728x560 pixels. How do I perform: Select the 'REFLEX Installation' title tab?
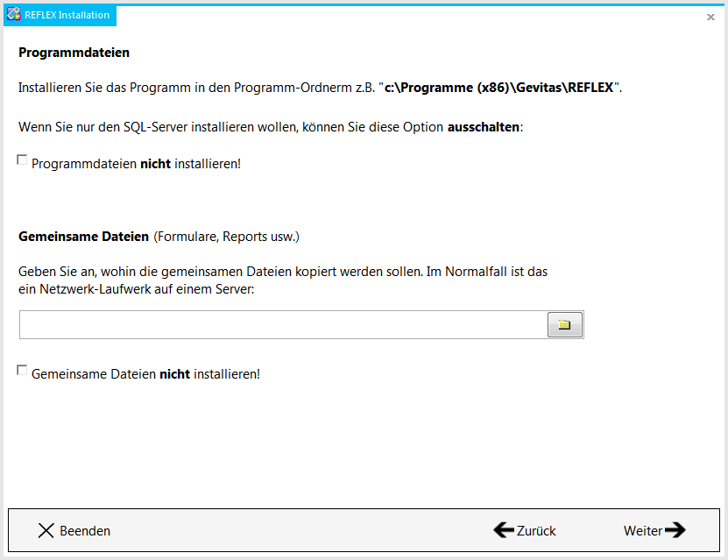(x=60, y=15)
